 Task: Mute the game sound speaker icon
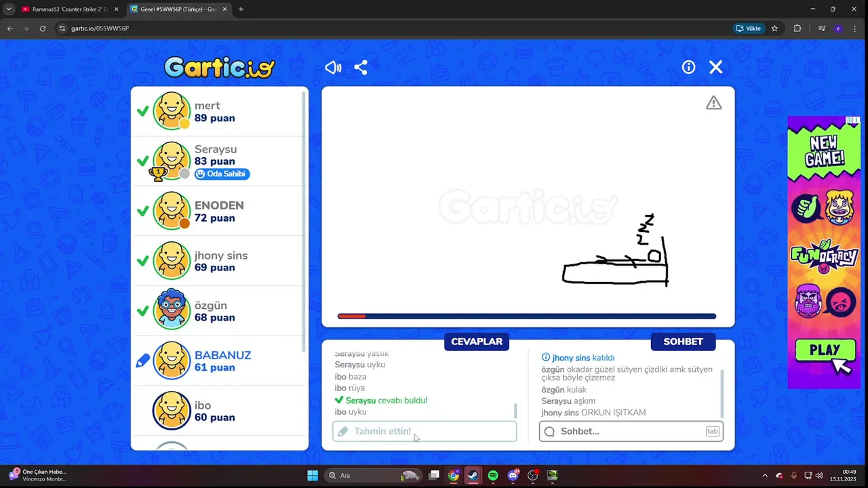333,67
